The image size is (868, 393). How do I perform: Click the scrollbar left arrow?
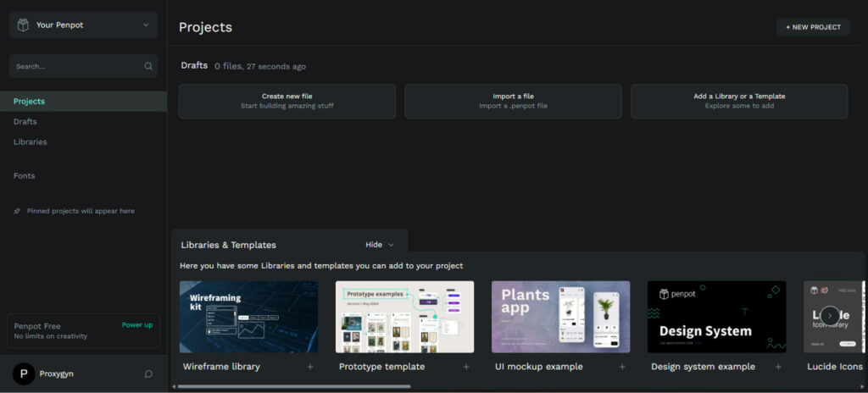click(174, 386)
